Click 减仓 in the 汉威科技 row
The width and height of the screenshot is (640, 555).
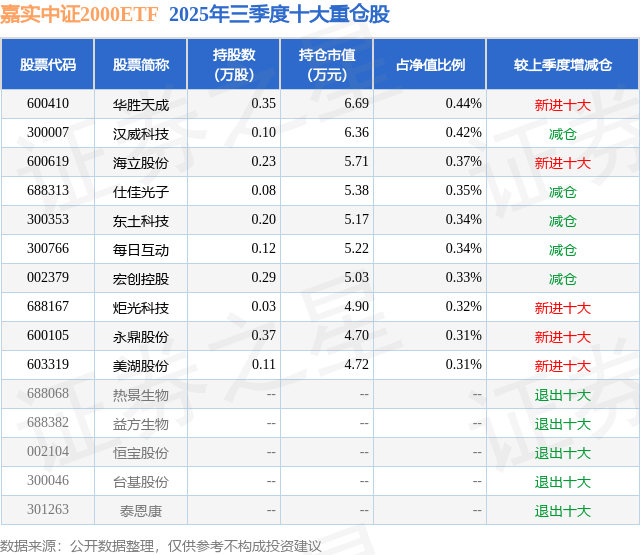(x=563, y=134)
